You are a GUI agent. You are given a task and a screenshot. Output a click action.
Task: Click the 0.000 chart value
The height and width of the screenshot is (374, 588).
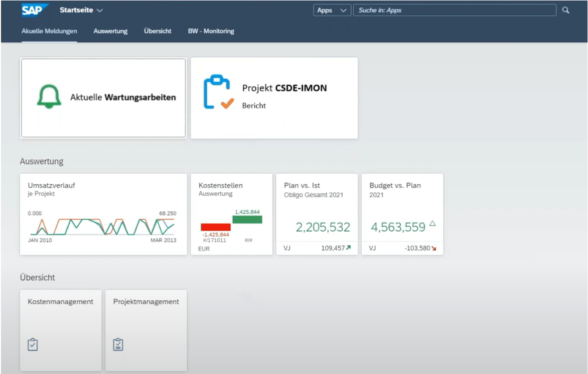(35, 213)
